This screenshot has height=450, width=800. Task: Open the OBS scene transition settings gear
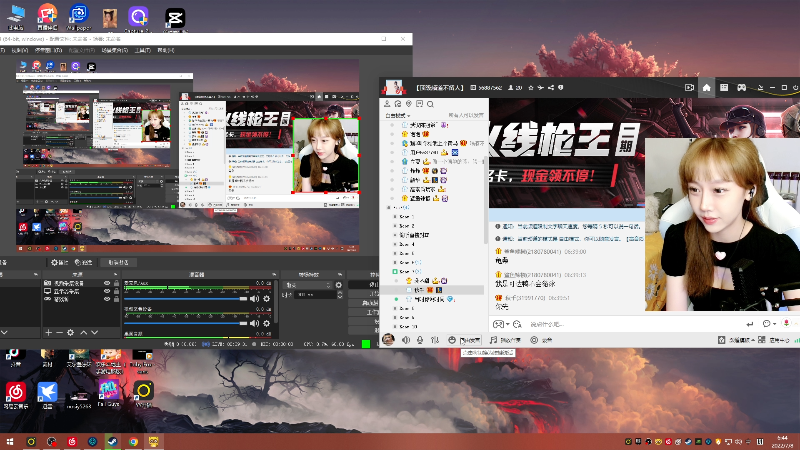(x=339, y=285)
